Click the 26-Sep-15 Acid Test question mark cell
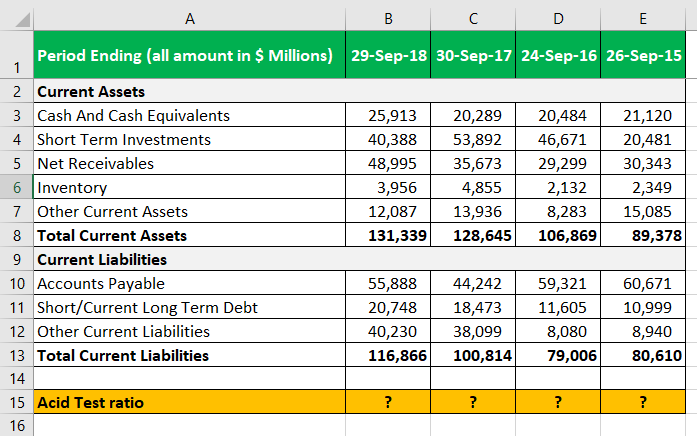This screenshot has width=697, height=436. coord(643,402)
